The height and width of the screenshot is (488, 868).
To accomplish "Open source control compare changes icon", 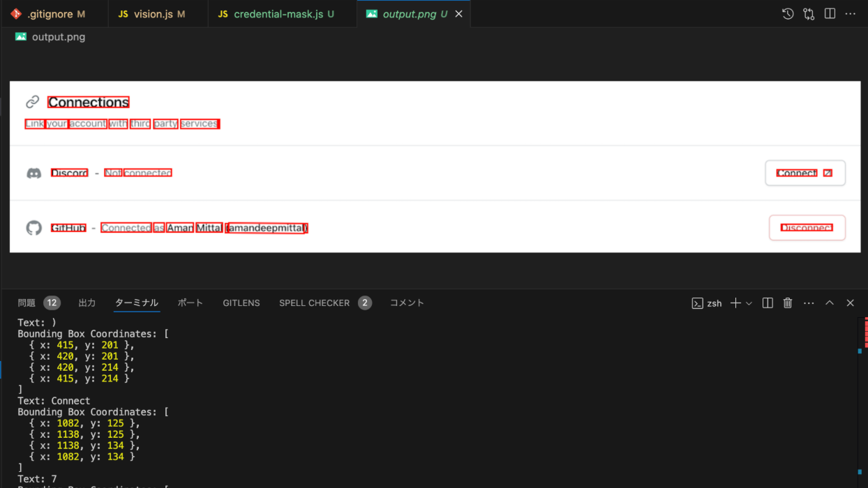I will pyautogui.click(x=809, y=14).
